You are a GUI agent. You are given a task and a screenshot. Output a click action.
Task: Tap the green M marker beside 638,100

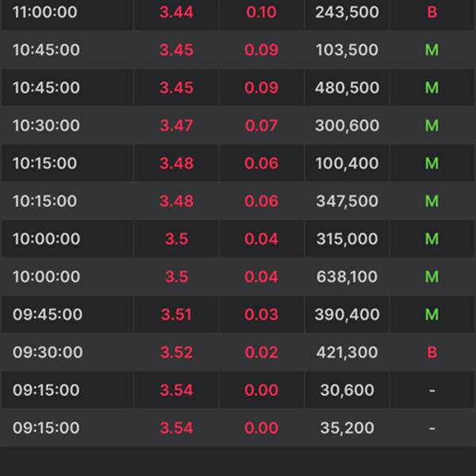pyautogui.click(x=432, y=277)
